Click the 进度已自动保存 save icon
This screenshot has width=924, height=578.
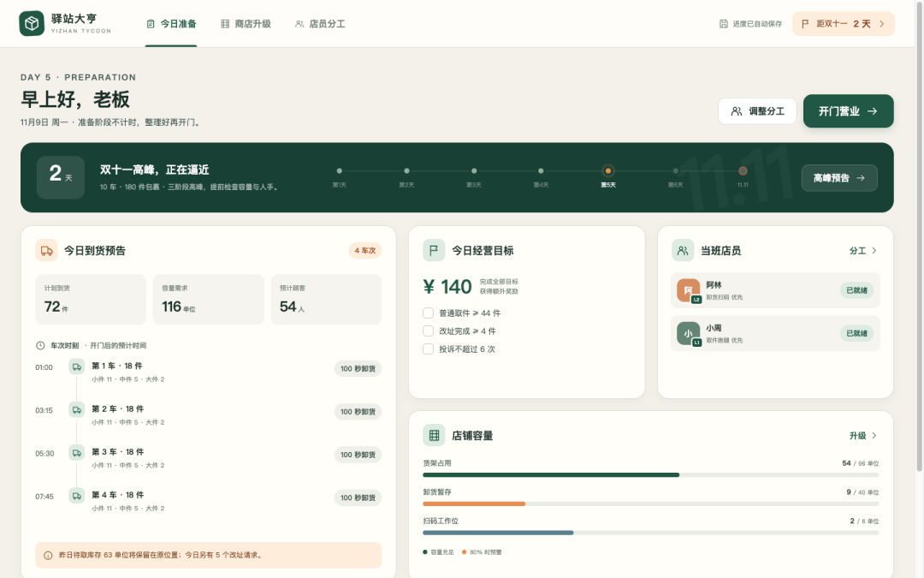tap(724, 24)
